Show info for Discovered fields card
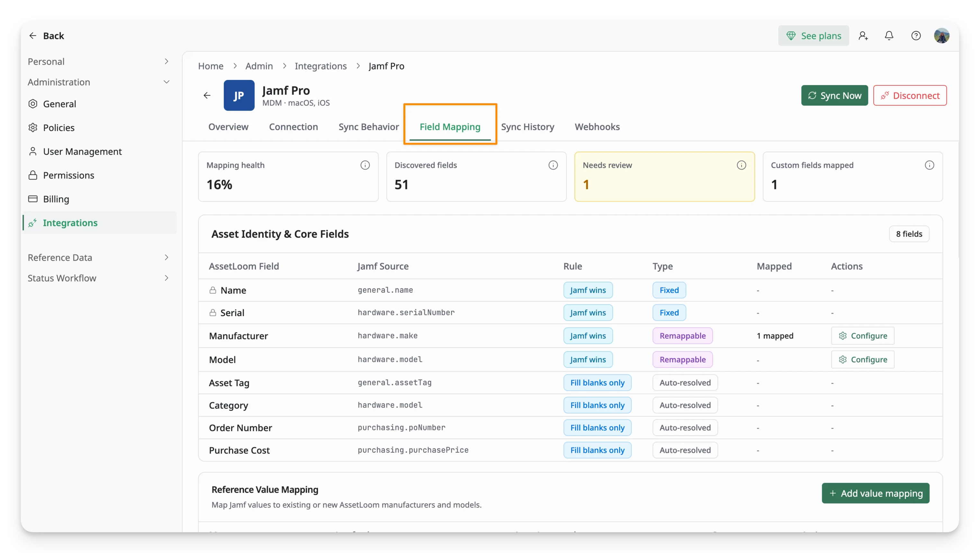Screen dimensions: 980x553 [553, 165]
